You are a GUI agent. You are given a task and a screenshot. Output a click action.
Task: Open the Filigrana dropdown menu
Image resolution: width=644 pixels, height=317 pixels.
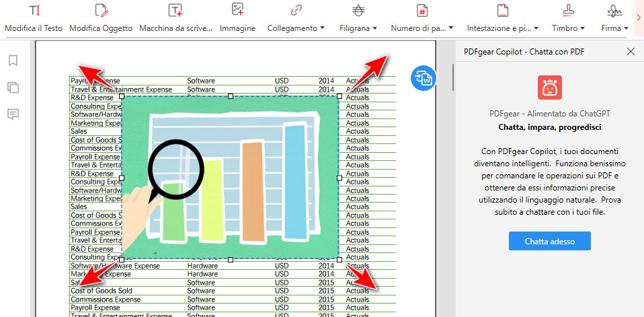click(x=358, y=18)
